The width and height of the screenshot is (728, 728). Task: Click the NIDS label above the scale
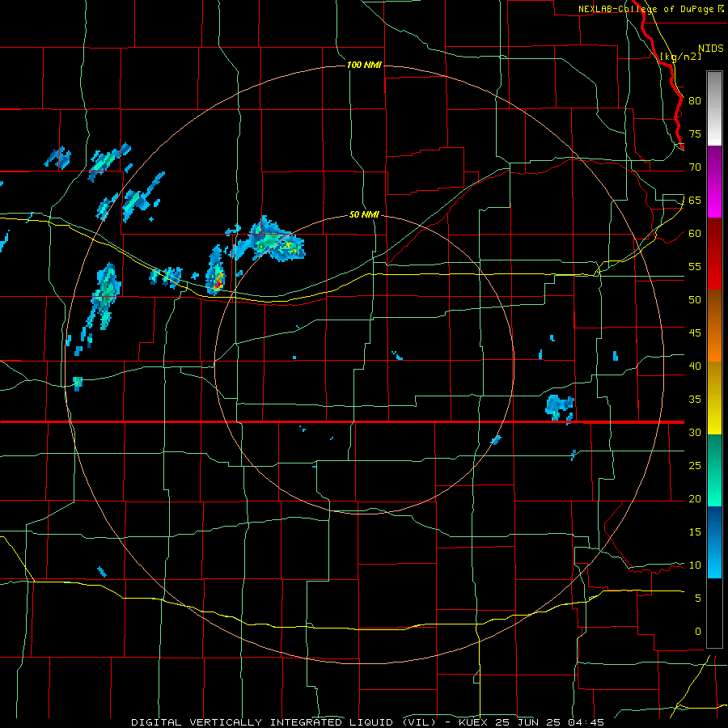711,49
